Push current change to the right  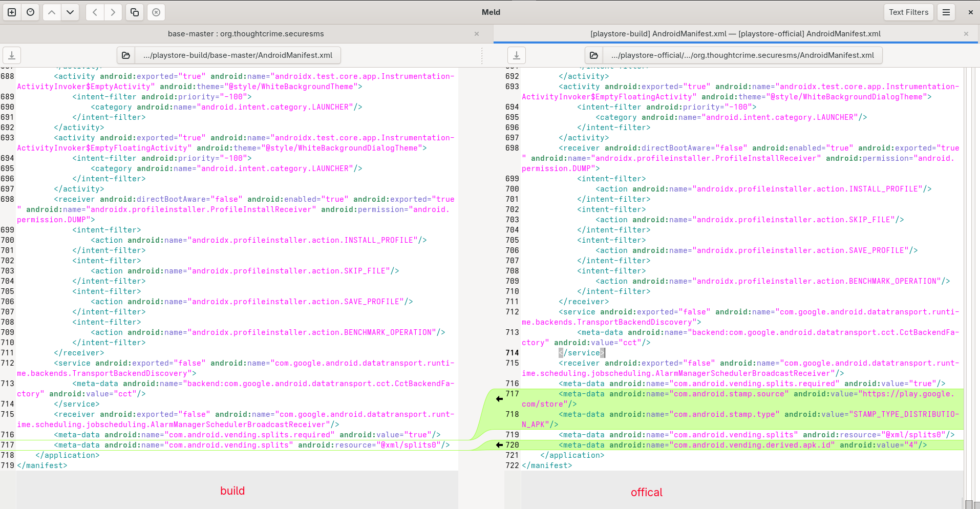pos(113,12)
